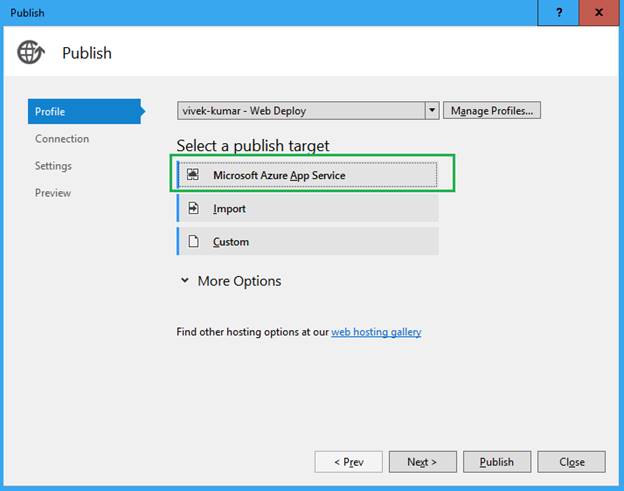Close the Publish dialog with the X
Screen dimensions: 624x491
pos(599,13)
